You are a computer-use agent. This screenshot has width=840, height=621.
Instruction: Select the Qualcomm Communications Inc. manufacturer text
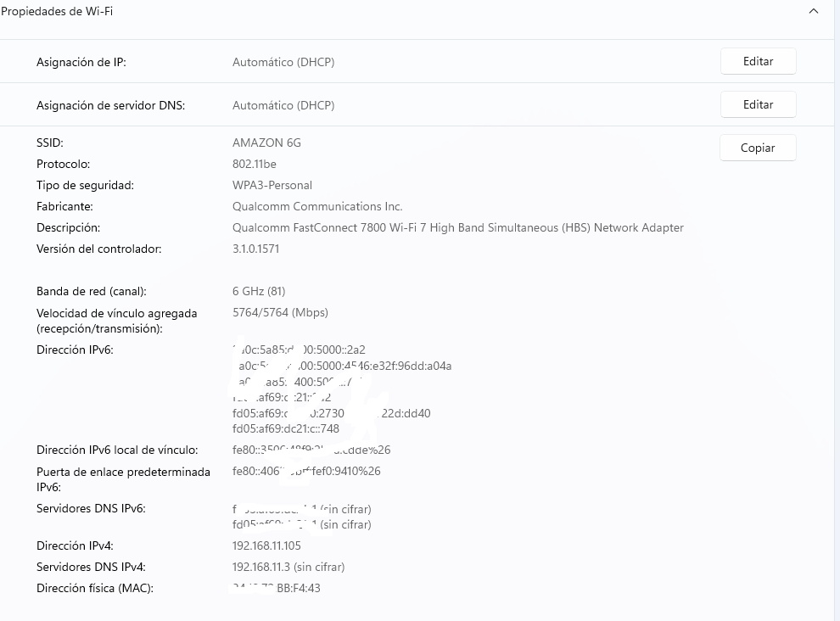[x=317, y=207]
